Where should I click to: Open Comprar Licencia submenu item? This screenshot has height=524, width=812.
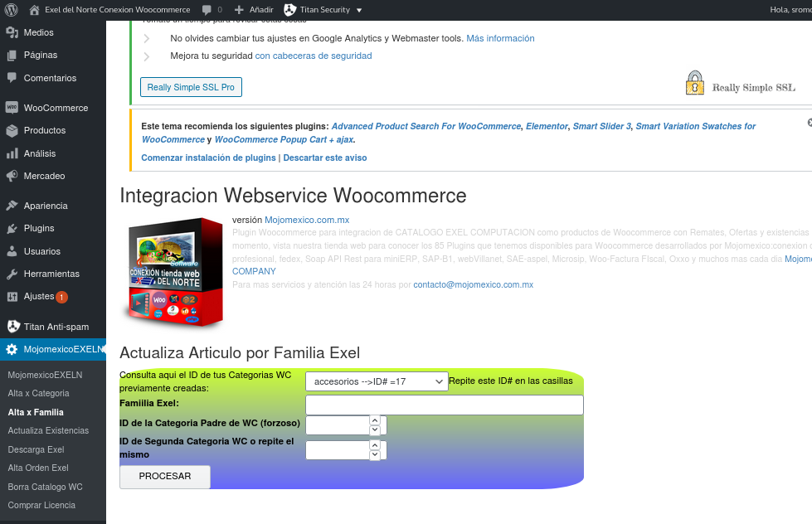click(x=41, y=506)
